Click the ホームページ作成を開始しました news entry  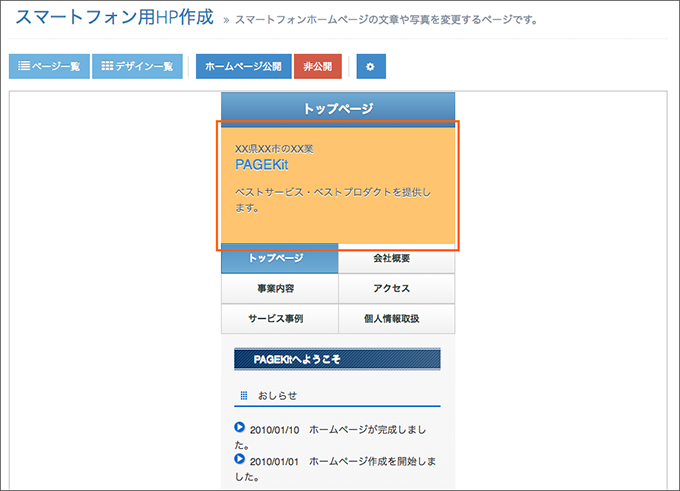point(335,468)
